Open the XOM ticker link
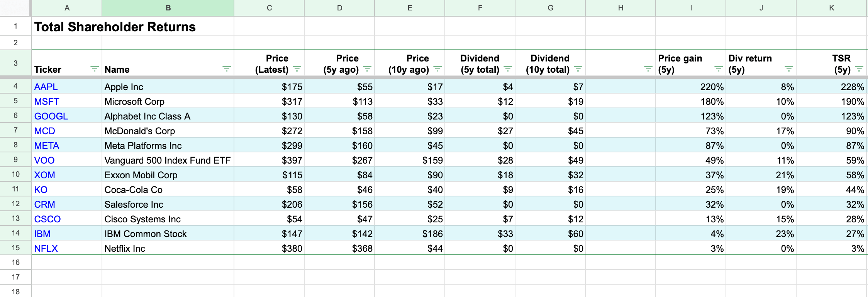 click(44, 175)
